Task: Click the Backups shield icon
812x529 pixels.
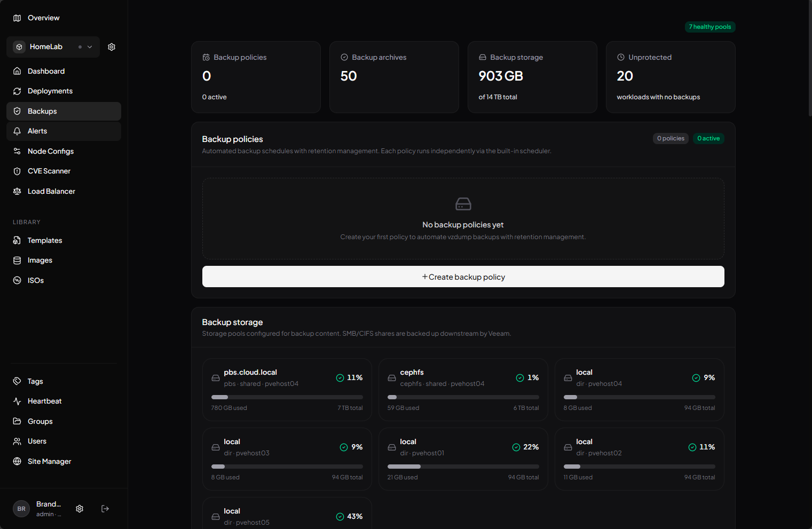Action: [x=17, y=111]
